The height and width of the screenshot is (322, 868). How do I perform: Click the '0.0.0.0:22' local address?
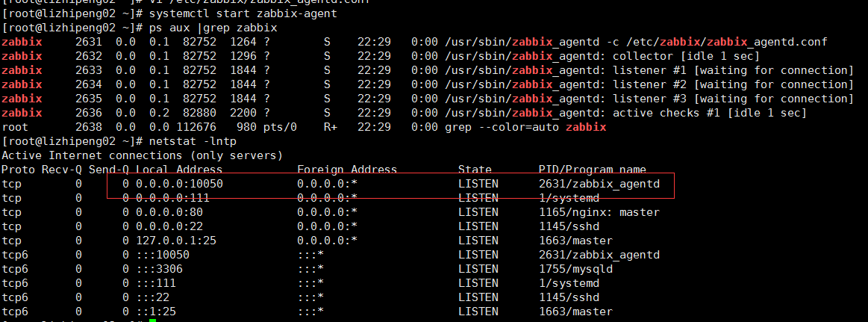[169, 226]
